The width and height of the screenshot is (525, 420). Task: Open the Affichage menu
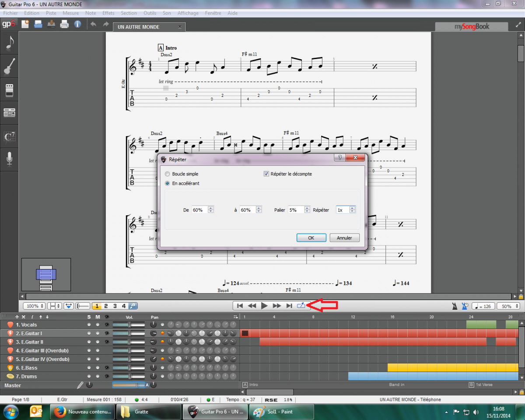[188, 13]
